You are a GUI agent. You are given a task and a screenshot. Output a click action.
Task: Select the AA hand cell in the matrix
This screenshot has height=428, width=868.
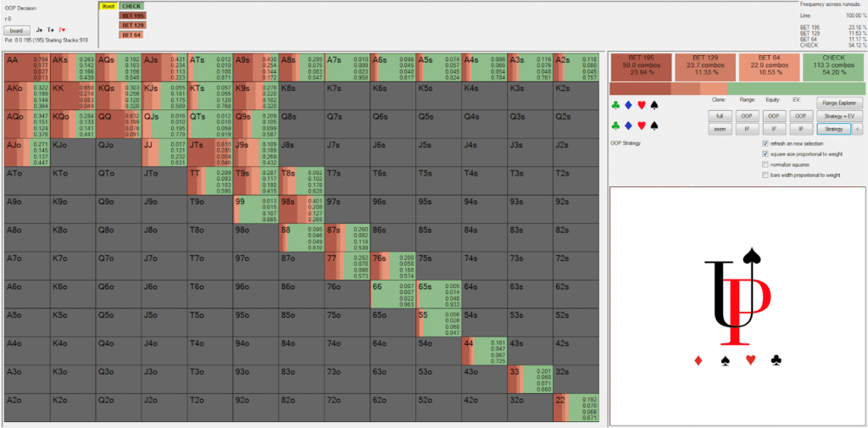[x=27, y=67]
